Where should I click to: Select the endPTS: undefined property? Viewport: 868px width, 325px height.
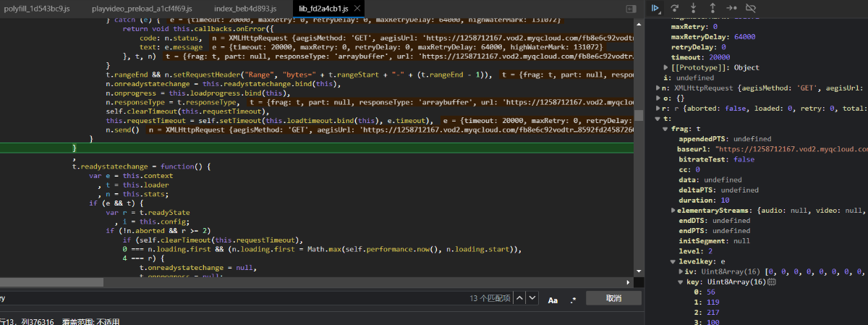tap(713, 230)
